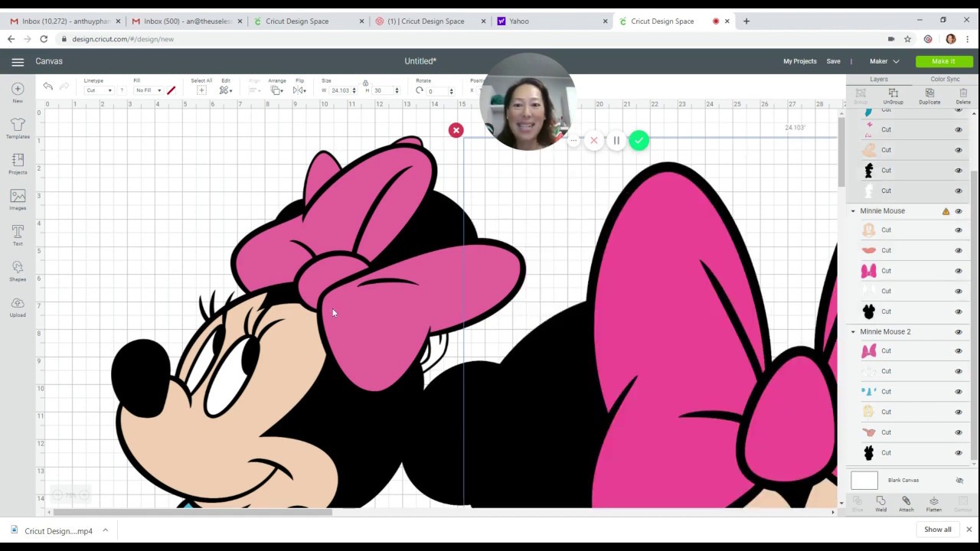Open the Images library
This screenshot has height=551, width=980.
18,200
